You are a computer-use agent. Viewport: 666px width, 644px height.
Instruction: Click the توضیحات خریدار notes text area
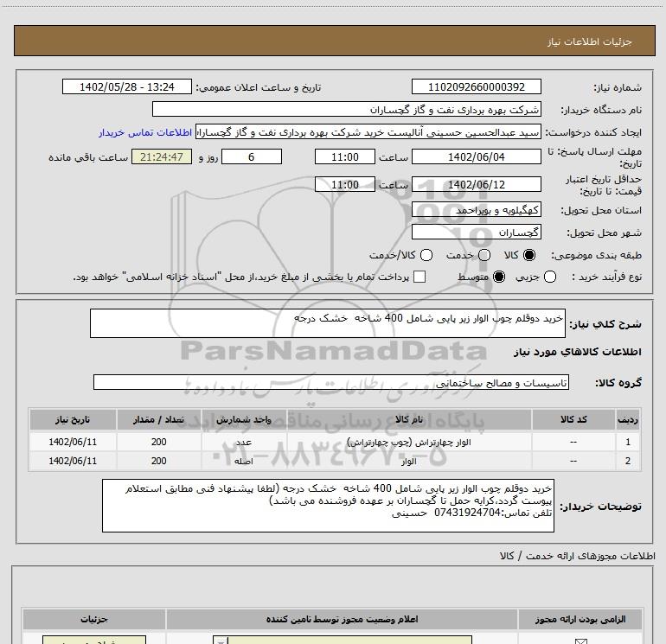coord(328,506)
